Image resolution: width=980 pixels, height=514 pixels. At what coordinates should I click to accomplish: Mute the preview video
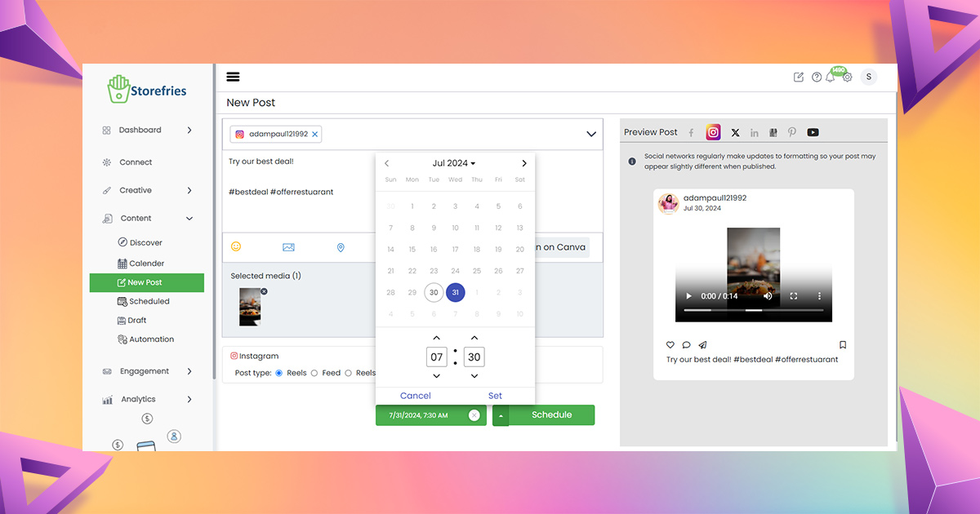pos(768,296)
